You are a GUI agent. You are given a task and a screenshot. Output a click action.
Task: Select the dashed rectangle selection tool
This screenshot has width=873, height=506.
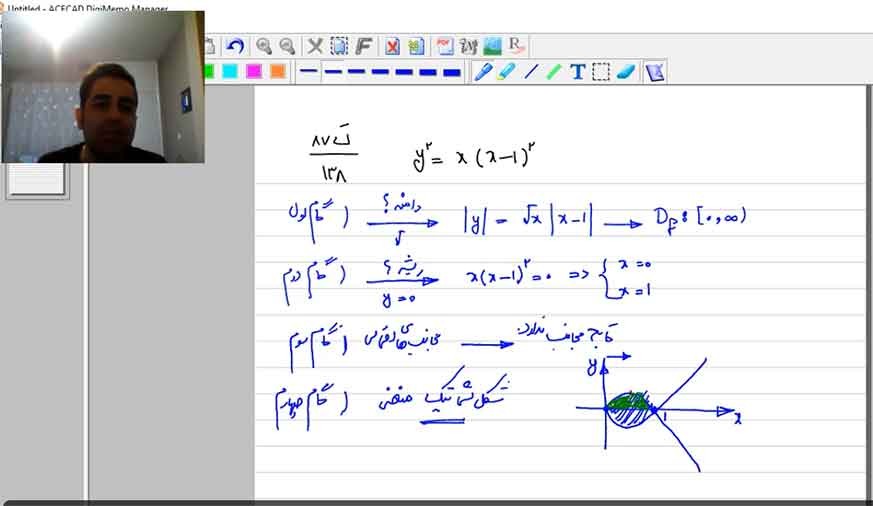coord(601,72)
